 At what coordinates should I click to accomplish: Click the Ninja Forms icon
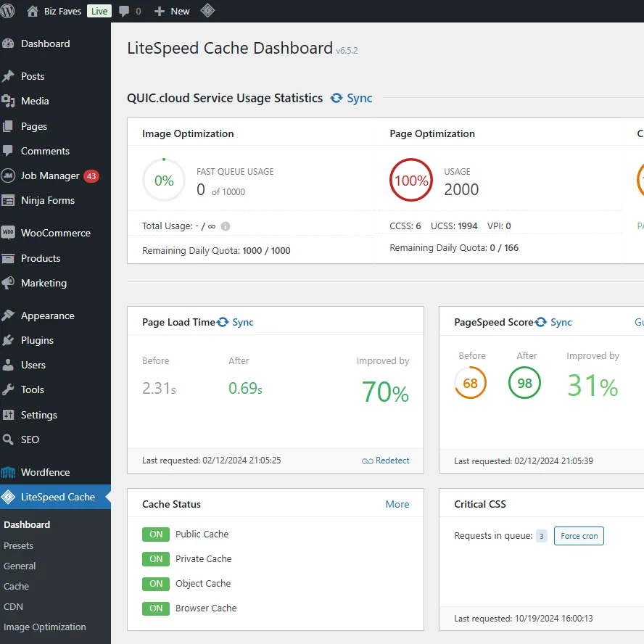(x=8, y=200)
